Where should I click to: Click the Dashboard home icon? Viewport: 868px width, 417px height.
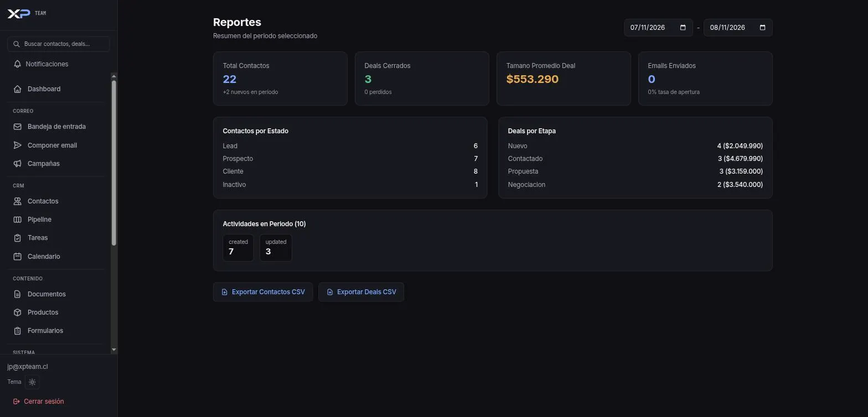point(18,89)
